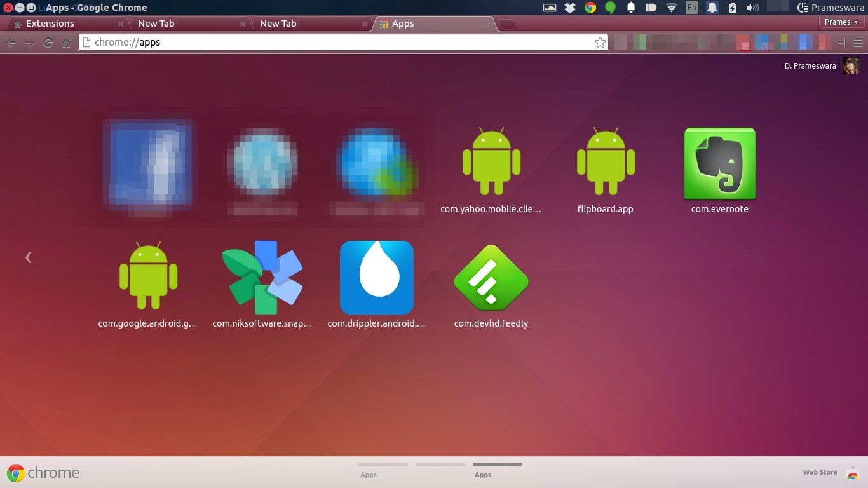Viewport: 868px width, 488px height.
Task: Open a new tab with the new-tab button
Action: (508, 24)
